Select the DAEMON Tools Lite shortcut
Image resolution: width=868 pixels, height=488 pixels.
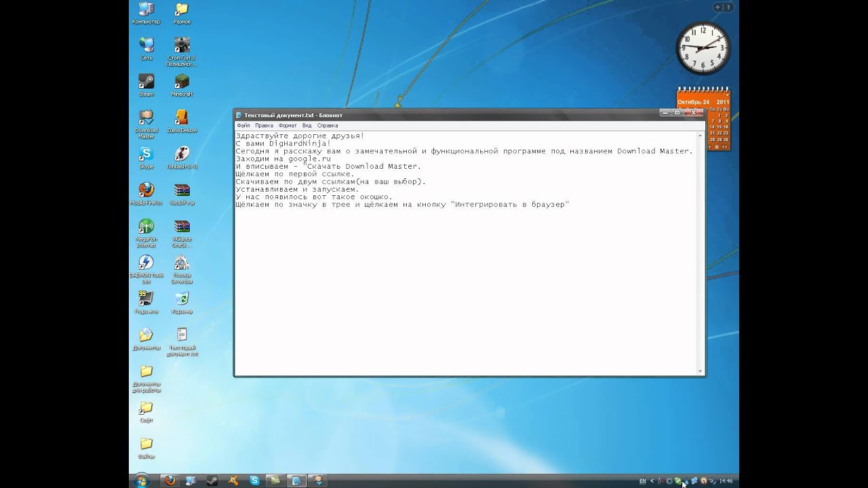tap(146, 269)
